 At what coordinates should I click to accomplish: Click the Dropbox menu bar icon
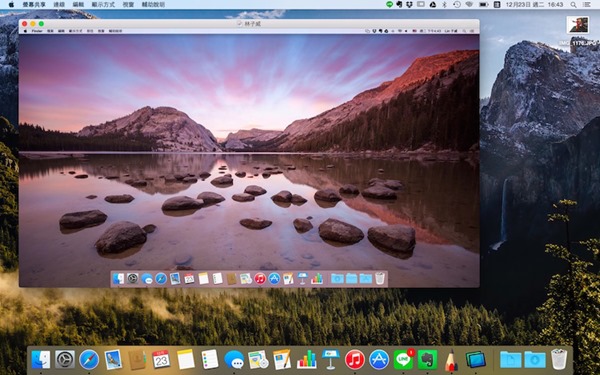point(410,5)
